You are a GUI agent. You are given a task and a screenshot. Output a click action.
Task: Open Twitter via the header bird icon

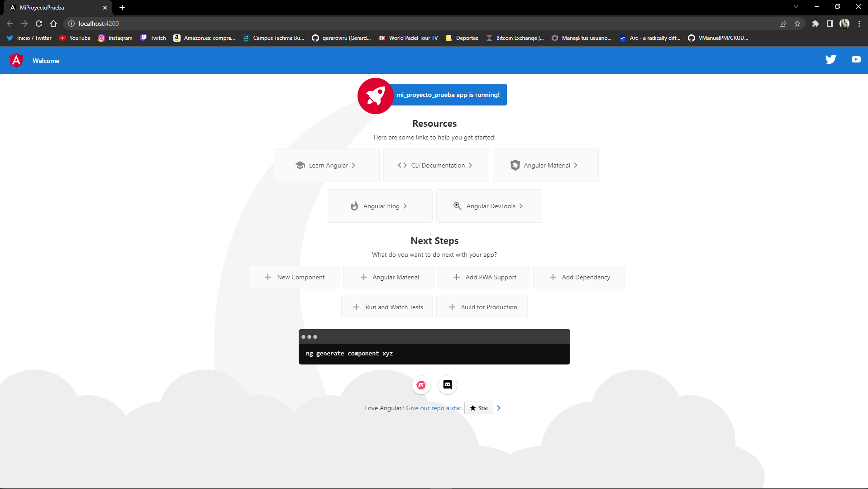[831, 59]
